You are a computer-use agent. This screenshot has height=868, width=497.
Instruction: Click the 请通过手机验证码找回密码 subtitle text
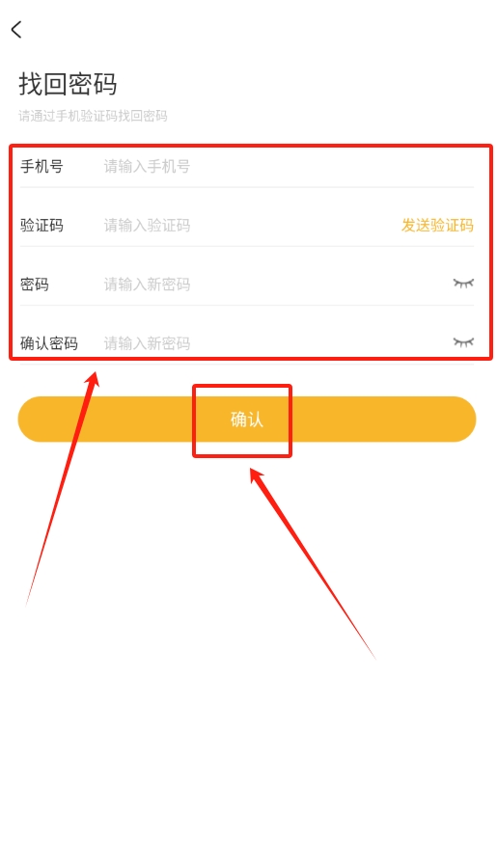coord(93,116)
